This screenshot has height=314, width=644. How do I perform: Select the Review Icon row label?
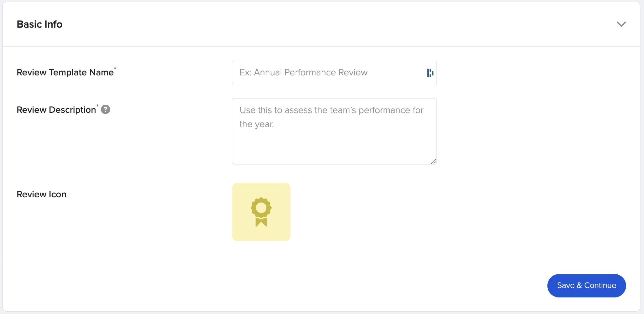tap(41, 194)
